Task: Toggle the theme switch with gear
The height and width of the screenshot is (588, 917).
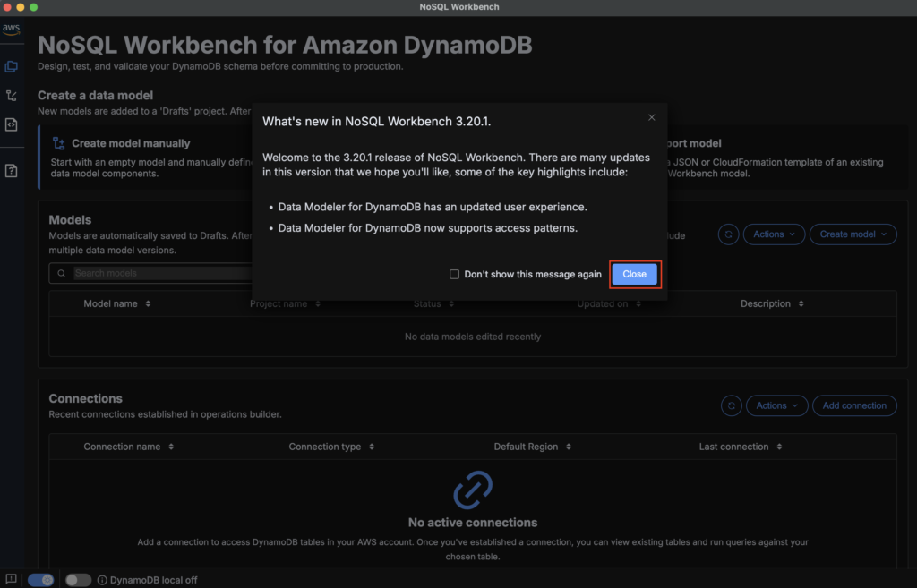Action: (x=41, y=580)
